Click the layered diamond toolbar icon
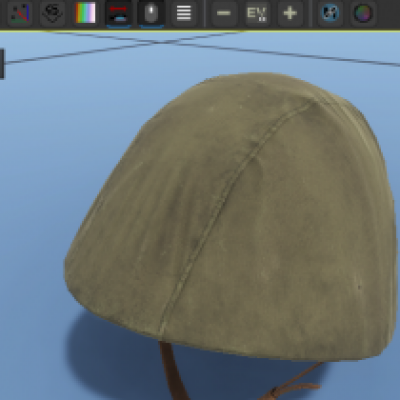This screenshot has width=400, height=400. [x=53, y=13]
